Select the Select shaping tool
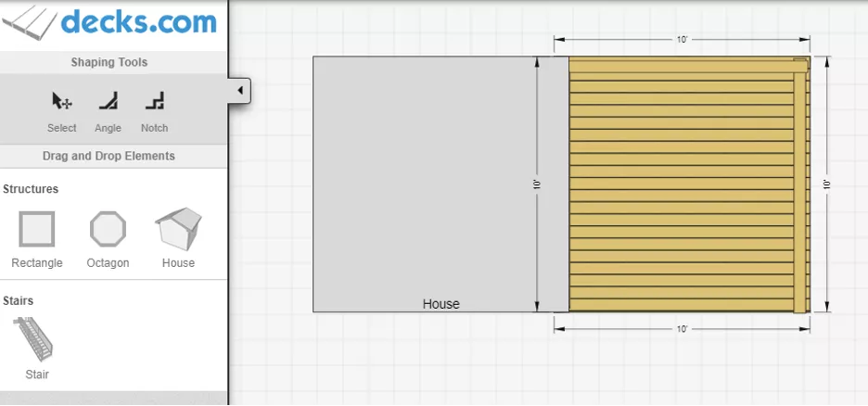This screenshot has height=406, width=868. (61, 101)
